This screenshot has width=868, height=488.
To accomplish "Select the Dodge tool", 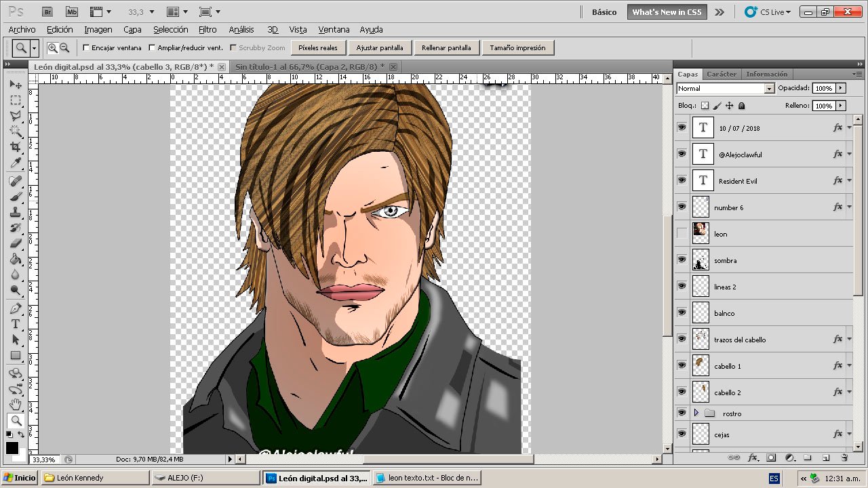I will 16,290.
